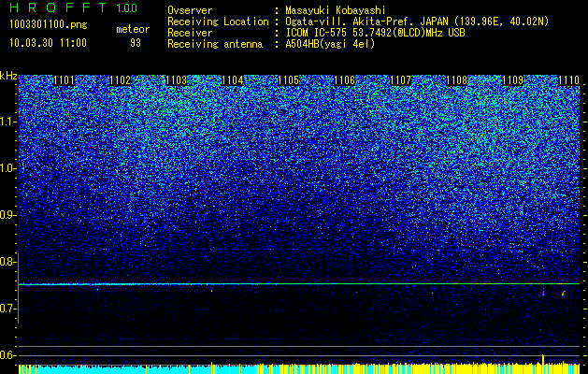Select the filename 1003301100.png

point(49,25)
